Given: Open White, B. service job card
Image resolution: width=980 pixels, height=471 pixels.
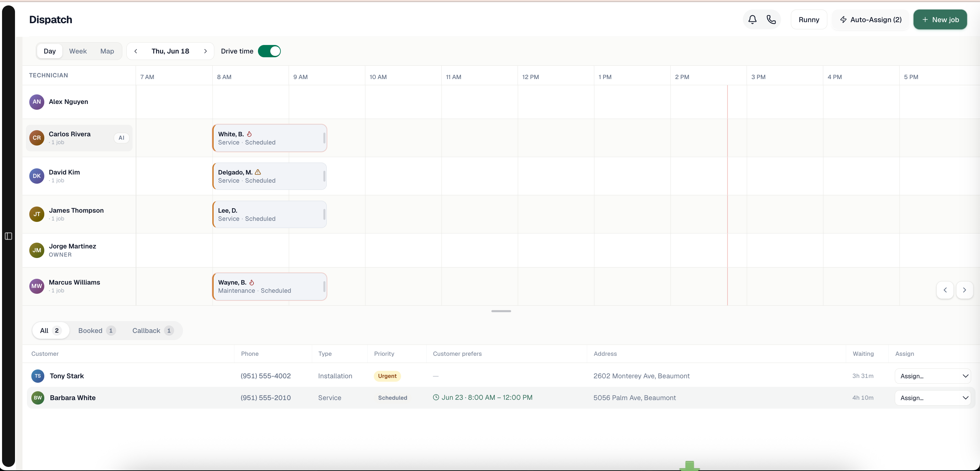Looking at the screenshot, I should pyautogui.click(x=270, y=138).
